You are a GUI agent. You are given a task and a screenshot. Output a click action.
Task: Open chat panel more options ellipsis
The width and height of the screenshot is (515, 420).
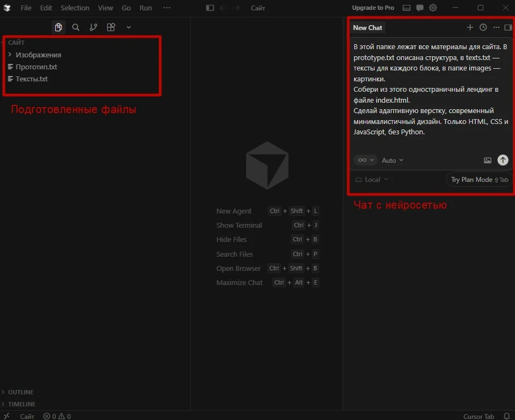pos(496,27)
